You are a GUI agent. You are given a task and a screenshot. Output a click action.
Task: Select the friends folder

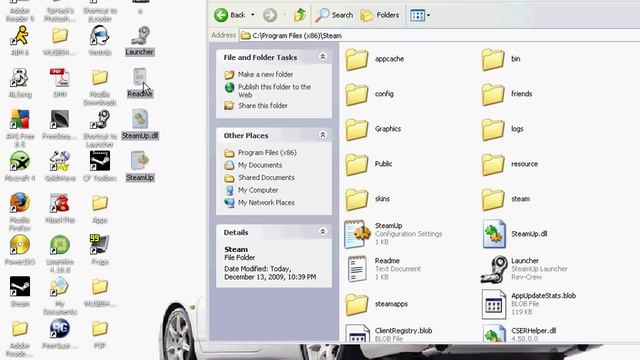point(507,94)
